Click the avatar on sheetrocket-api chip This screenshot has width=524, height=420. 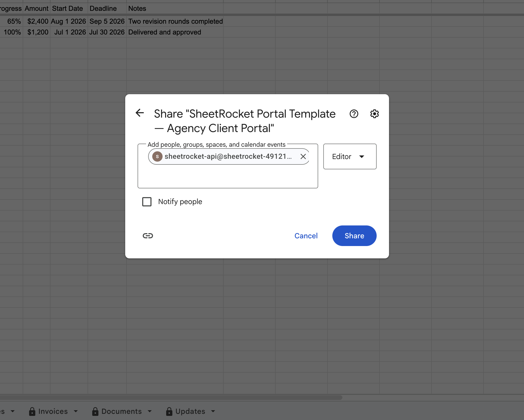(157, 156)
